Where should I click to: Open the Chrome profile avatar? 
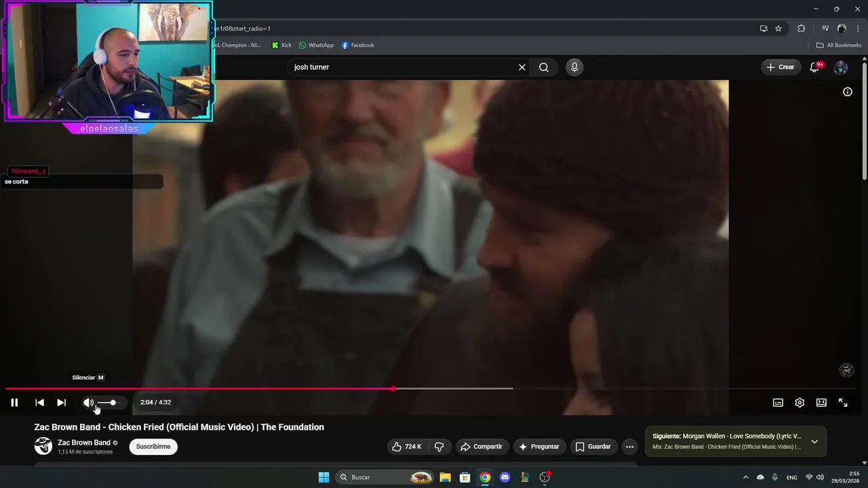(x=842, y=28)
